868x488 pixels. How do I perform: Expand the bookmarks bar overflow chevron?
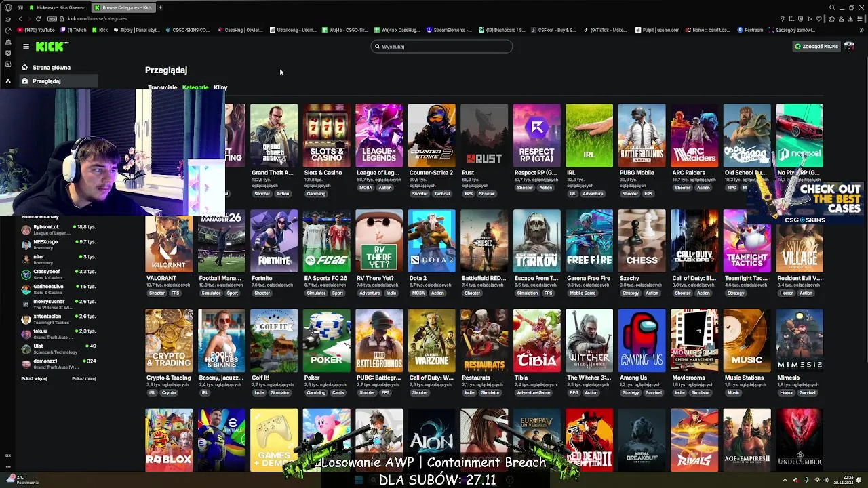pyautogui.click(x=862, y=30)
